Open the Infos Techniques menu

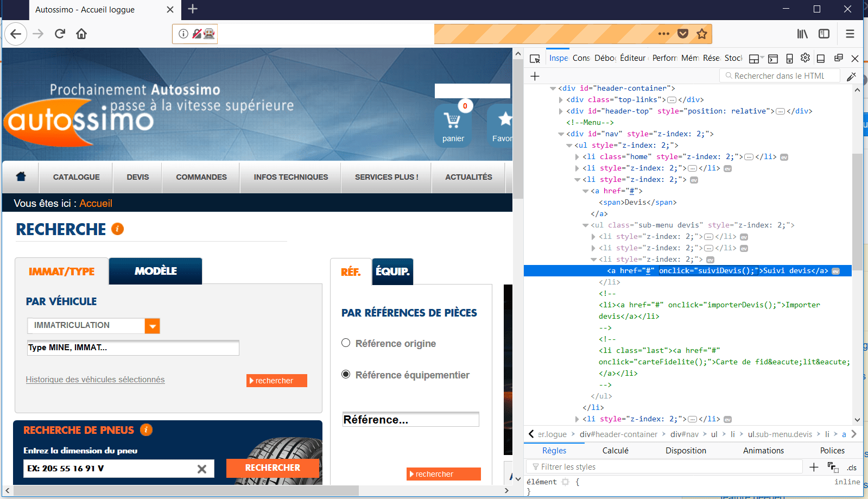[291, 177]
